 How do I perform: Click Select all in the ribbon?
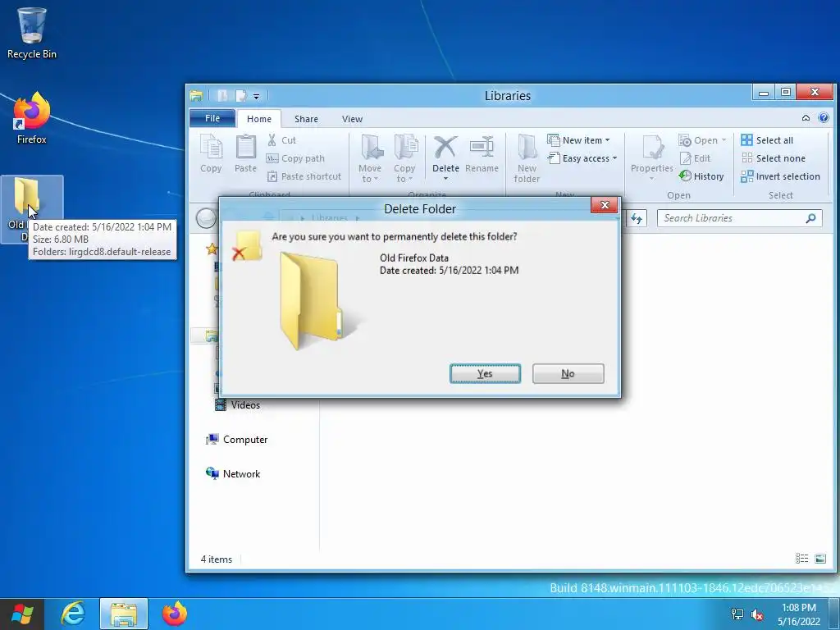[767, 140]
